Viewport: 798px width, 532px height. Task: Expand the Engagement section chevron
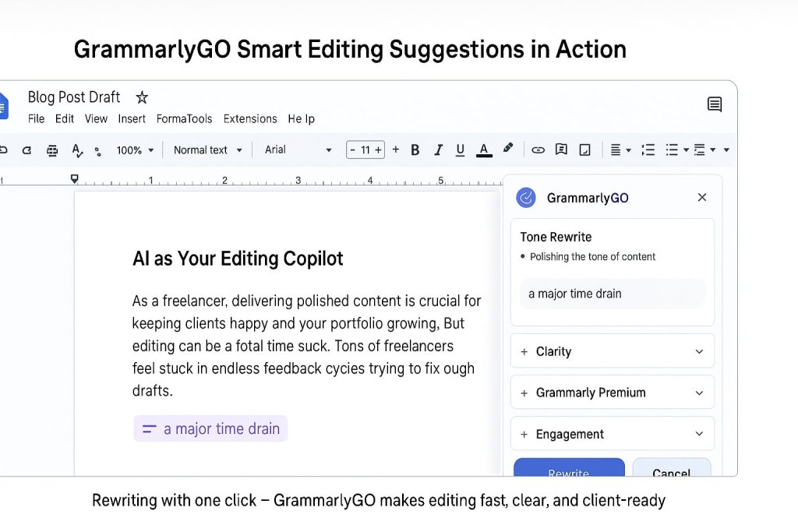(699, 434)
